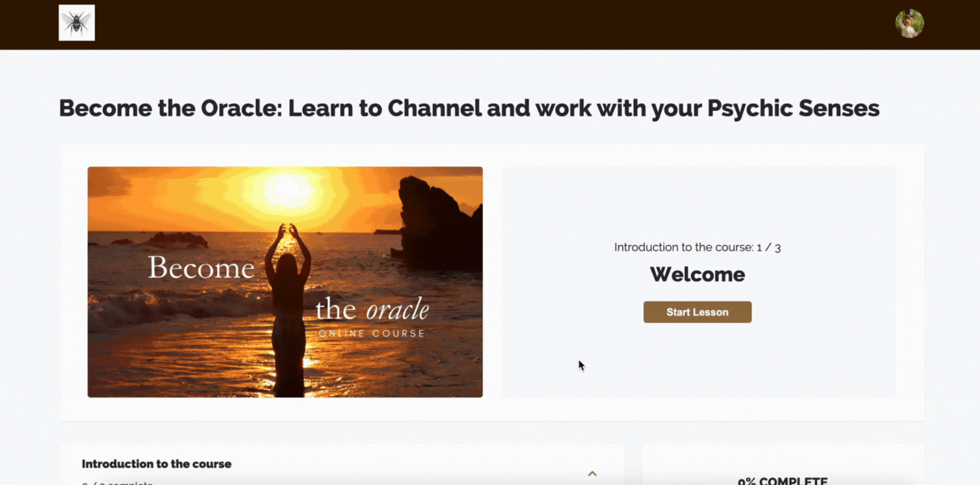Click the dark rock formation in the banner
This screenshot has height=485, width=980.
click(x=440, y=225)
